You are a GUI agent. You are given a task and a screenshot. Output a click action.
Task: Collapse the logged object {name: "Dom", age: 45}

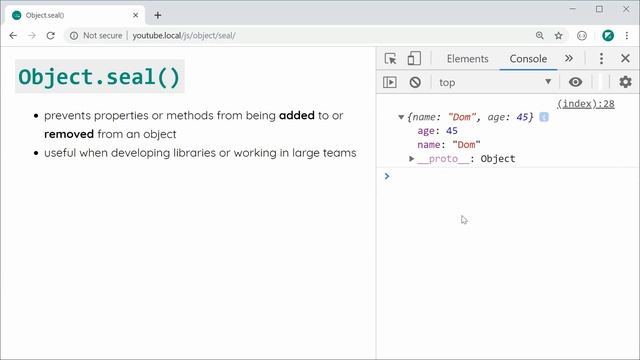[x=401, y=117]
